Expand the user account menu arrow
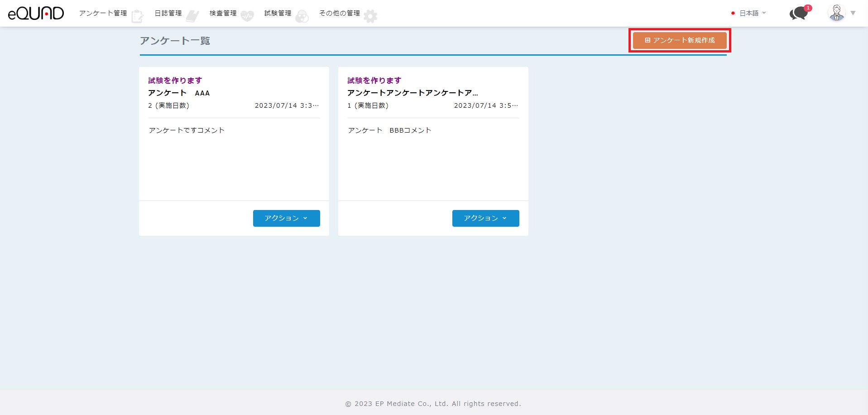Viewport: 868px width, 415px height. [x=853, y=13]
